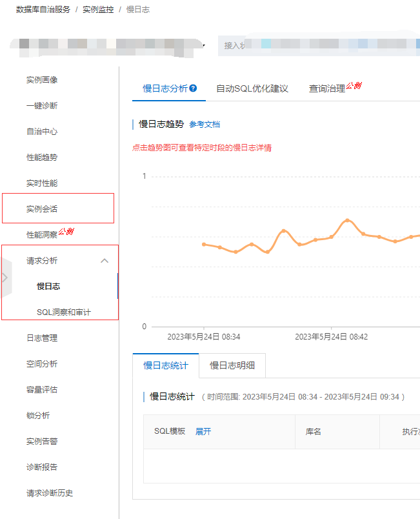Expand the SQL模板 column with 展开
This screenshot has width=420, height=519.
203,431
